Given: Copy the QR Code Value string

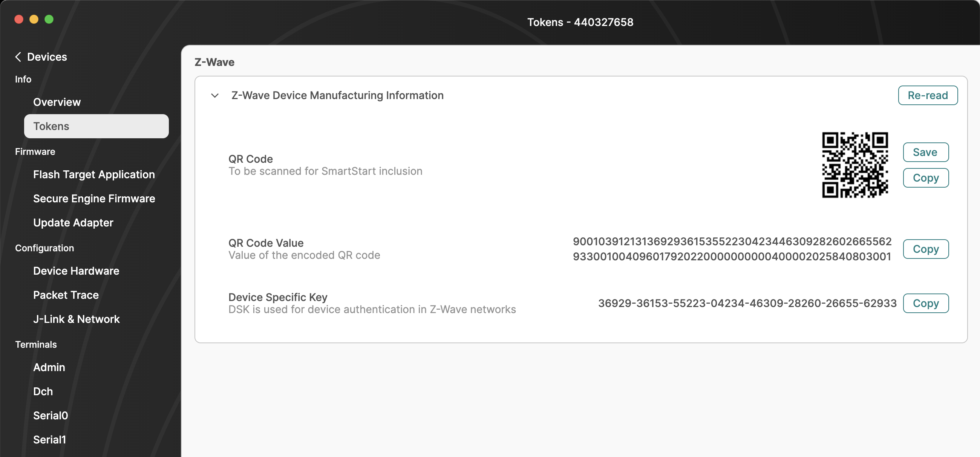Looking at the screenshot, I should coord(926,249).
